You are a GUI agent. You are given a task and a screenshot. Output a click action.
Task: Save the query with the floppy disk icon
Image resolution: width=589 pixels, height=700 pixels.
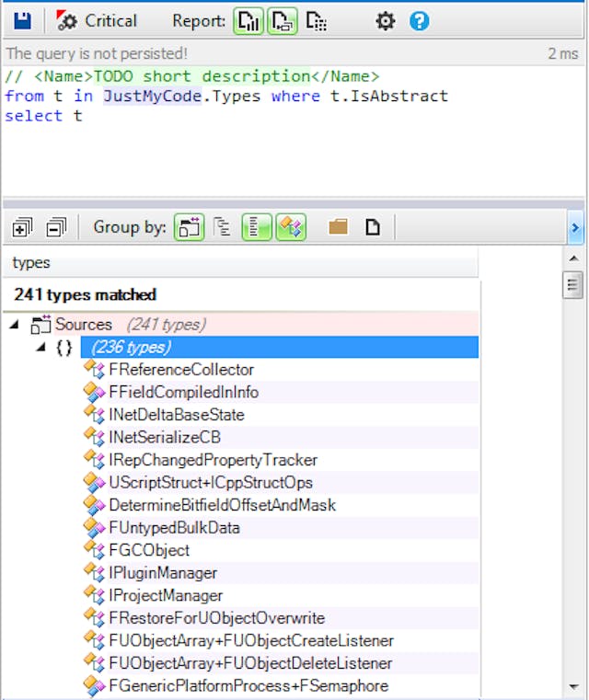23,20
